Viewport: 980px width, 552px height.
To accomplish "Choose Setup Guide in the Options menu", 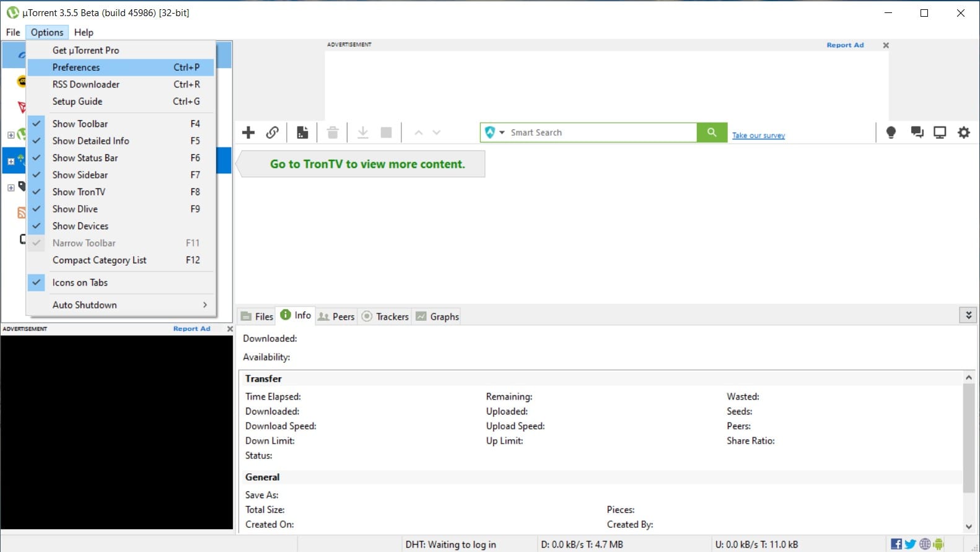I will tap(121, 102).
